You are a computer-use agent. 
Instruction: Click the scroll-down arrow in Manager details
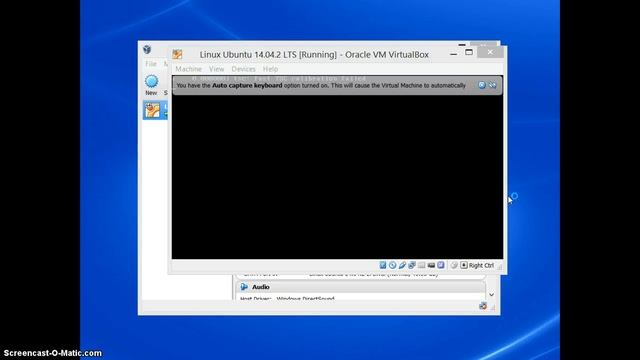[491, 295]
